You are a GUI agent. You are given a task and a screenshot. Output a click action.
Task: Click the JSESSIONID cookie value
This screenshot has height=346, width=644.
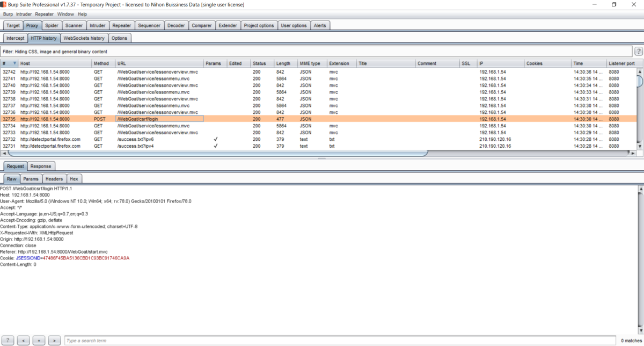point(85,258)
